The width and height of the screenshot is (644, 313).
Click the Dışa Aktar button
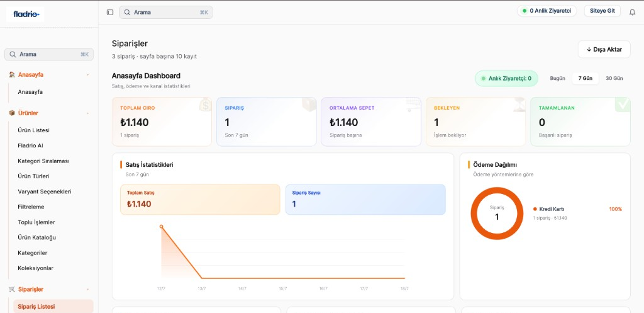(x=604, y=49)
